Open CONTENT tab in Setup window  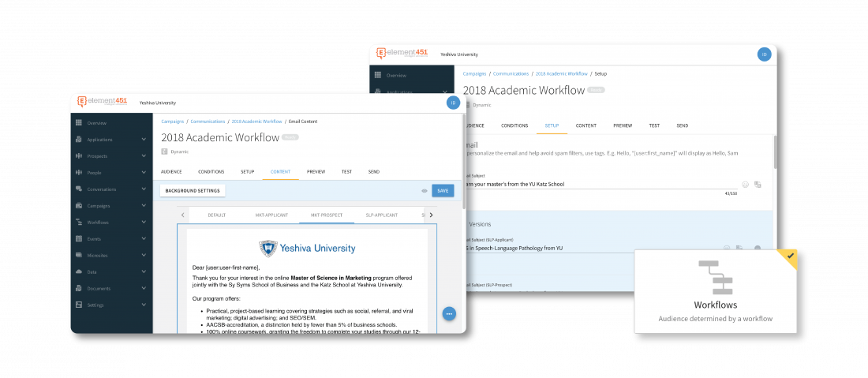(586, 125)
